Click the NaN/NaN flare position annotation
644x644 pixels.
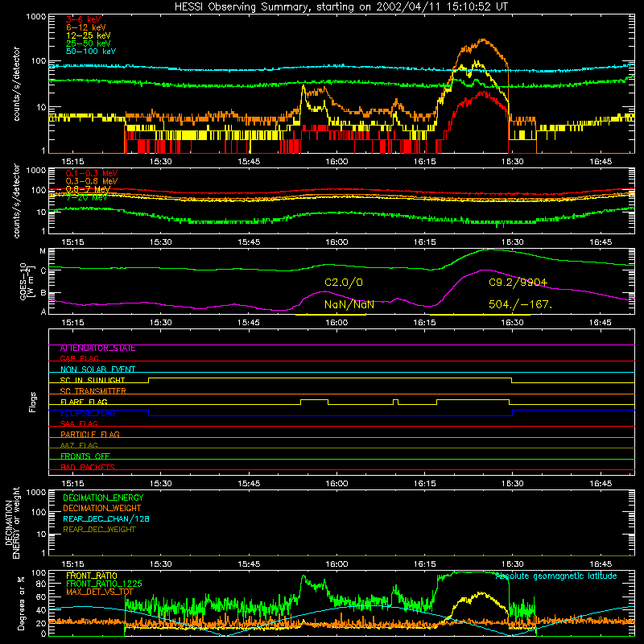[x=349, y=305]
